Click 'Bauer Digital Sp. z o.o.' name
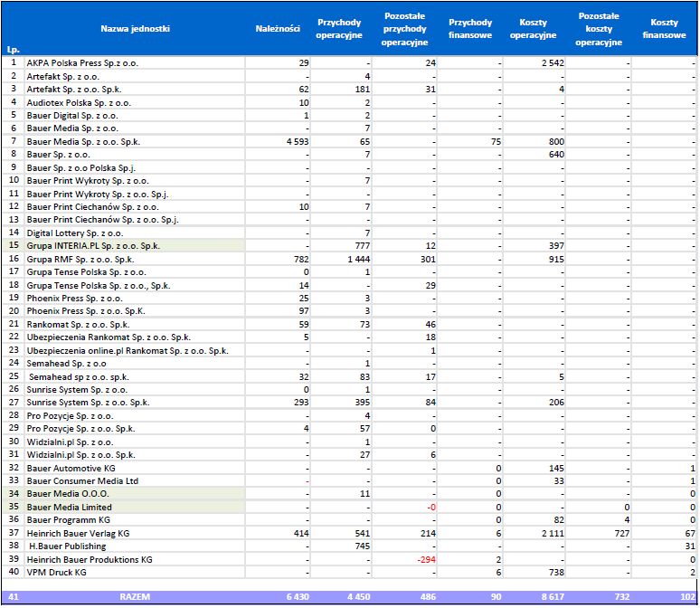 point(72,116)
